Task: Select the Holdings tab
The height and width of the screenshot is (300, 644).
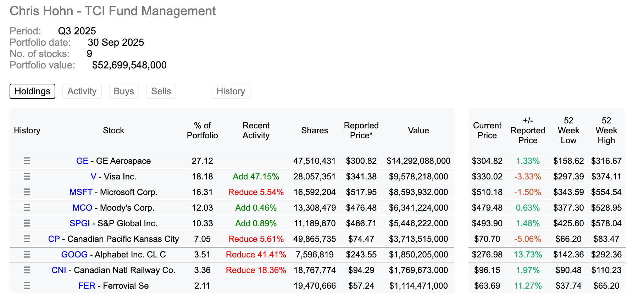Action: [x=32, y=91]
